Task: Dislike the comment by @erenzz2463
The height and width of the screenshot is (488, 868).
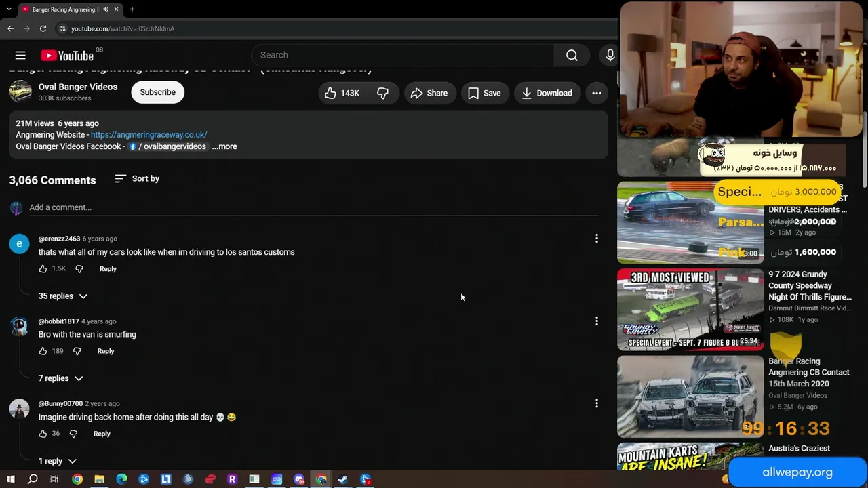Action: (x=79, y=269)
